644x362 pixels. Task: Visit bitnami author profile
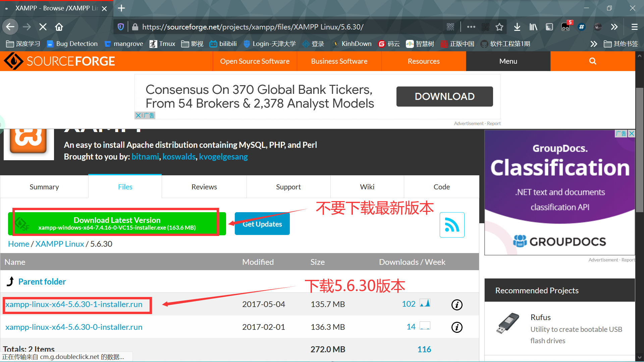click(x=145, y=157)
